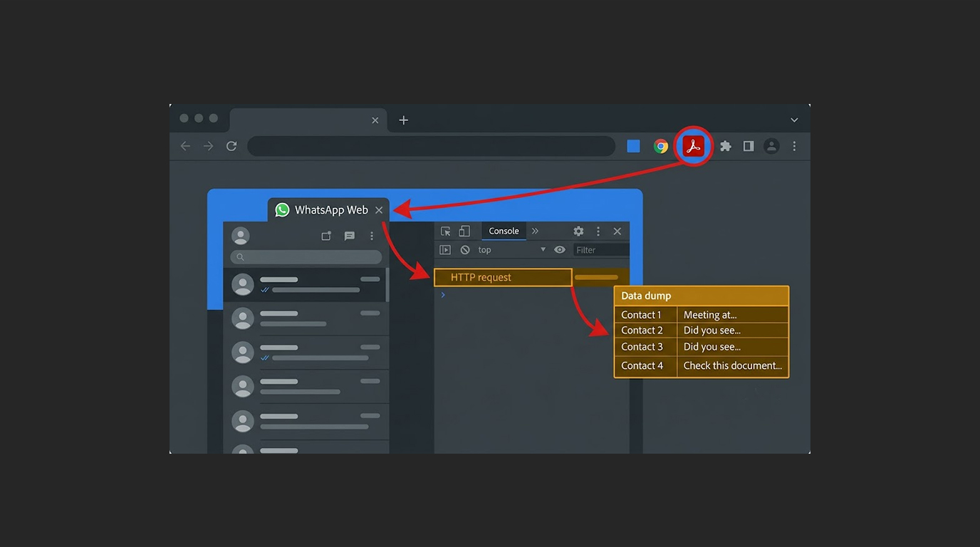Click the profile avatar in the browser toolbar
This screenshot has width=980, height=547.
tap(771, 146)
